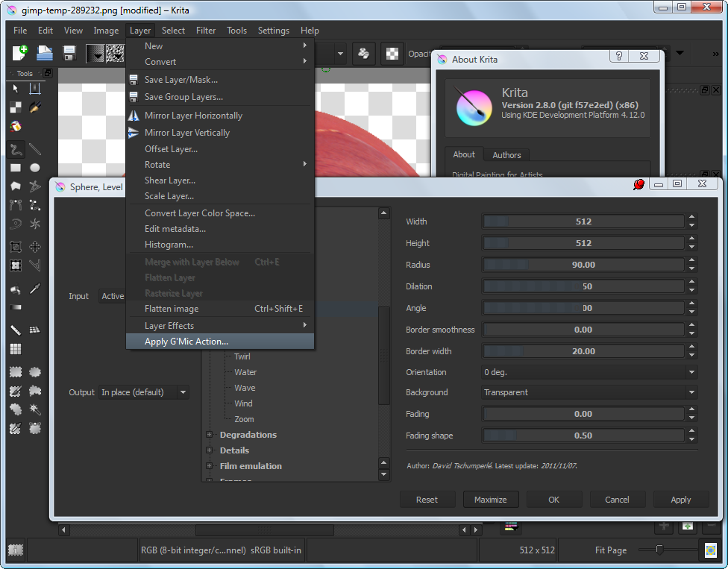The width and height of the screenshot is (728, 569).
Task: Click filter list scrollbar up arrow
Action: click(x=384, y=213)
